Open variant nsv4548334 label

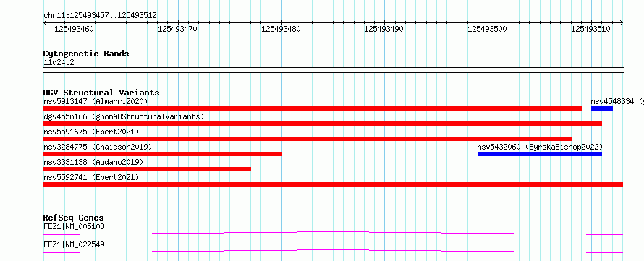pyautogui.click(x=617, y=101)
